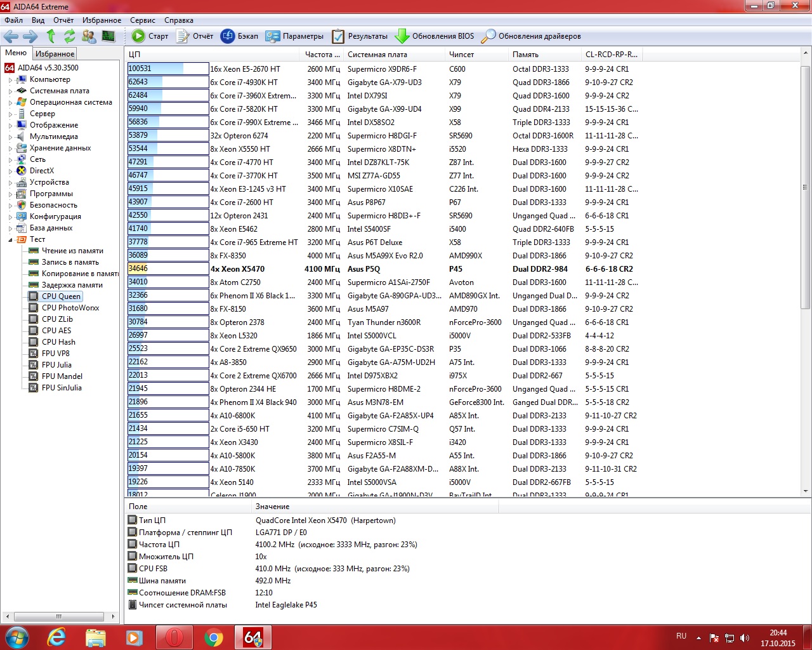Open Google Chrome from the taskbar
The height and width of the screenshot is (650, 812).
[214, 637]
